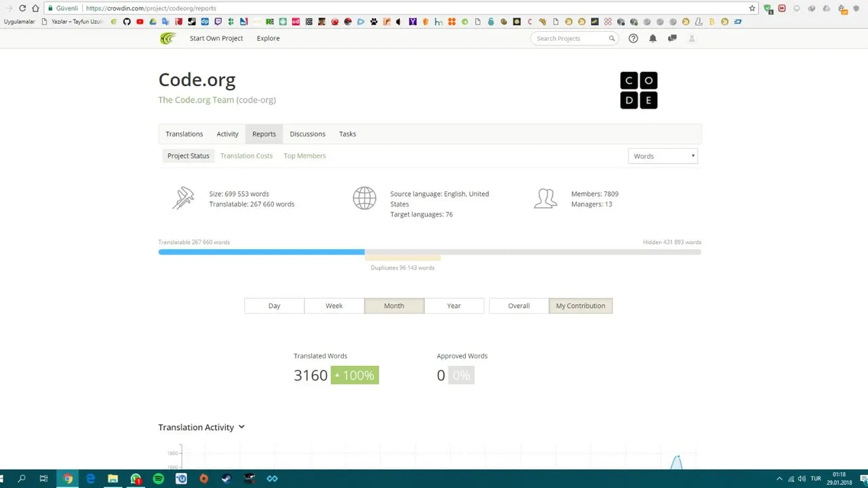Reload the page with refresh button
This screenshot has width=868, height=488.
pos(22,8)
